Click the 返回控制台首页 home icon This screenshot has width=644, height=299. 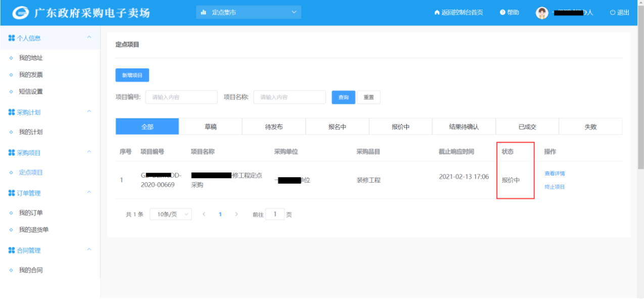(x=437, y=13)
